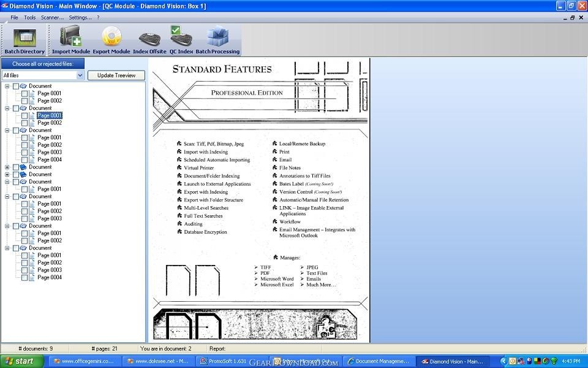588x368 pixels.
Task: Click the four-color squares tray icon
Action: point(537,361)
